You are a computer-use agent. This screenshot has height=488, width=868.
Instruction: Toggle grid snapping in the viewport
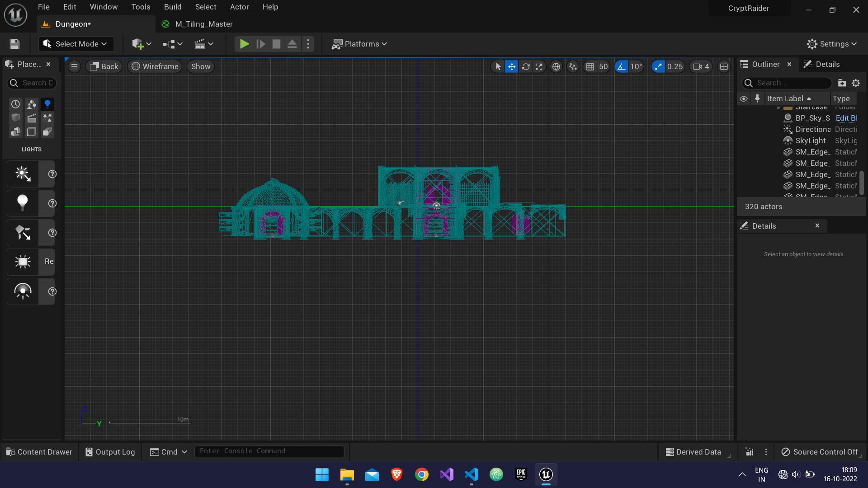click(590, 66)
